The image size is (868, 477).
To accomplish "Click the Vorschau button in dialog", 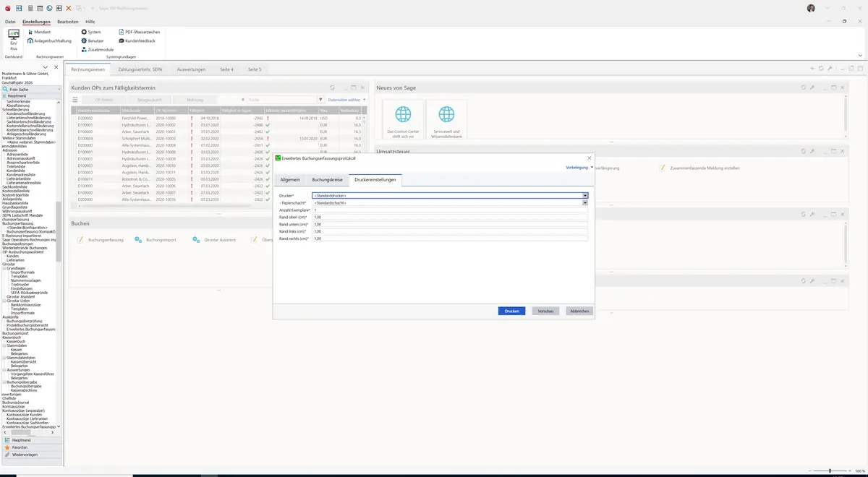I will [545, 311].
